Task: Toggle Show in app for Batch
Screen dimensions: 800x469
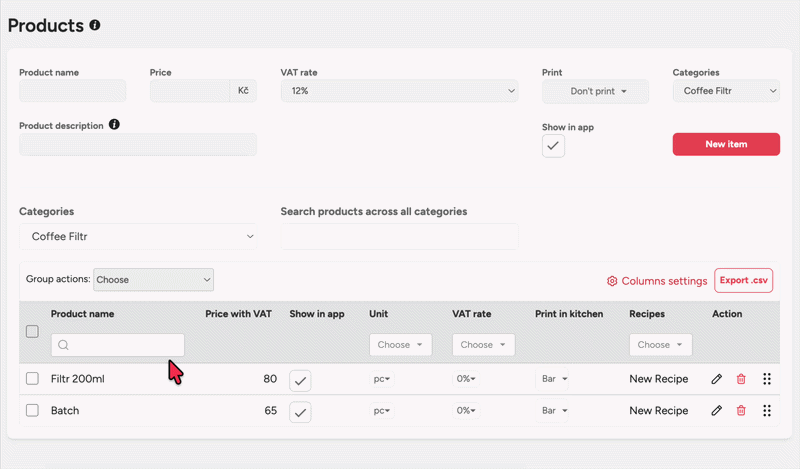Action: 300,411
